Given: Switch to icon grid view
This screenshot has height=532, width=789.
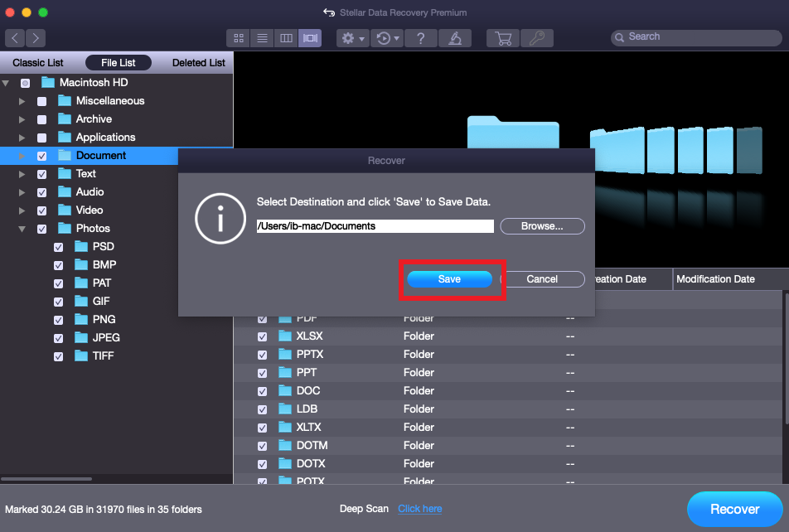Looking at the screenshot, I should point(239,38).
